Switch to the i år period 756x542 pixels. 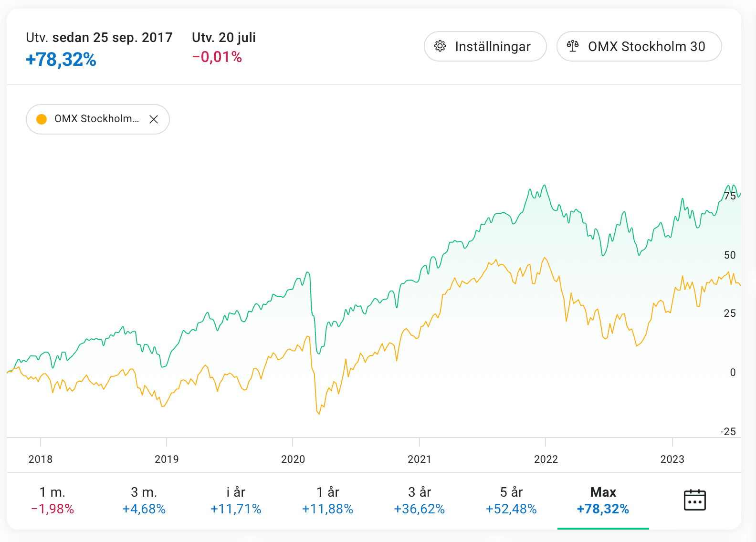click(x=236, y=500)
